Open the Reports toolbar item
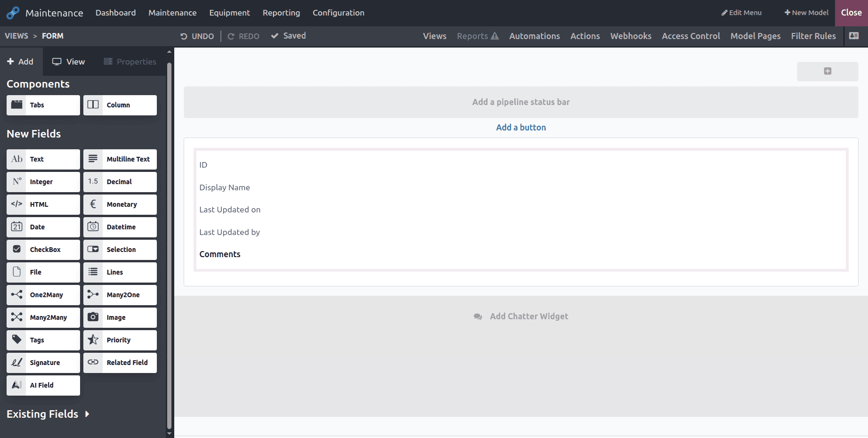The image size is (868, 438). [x=478, y=36]
